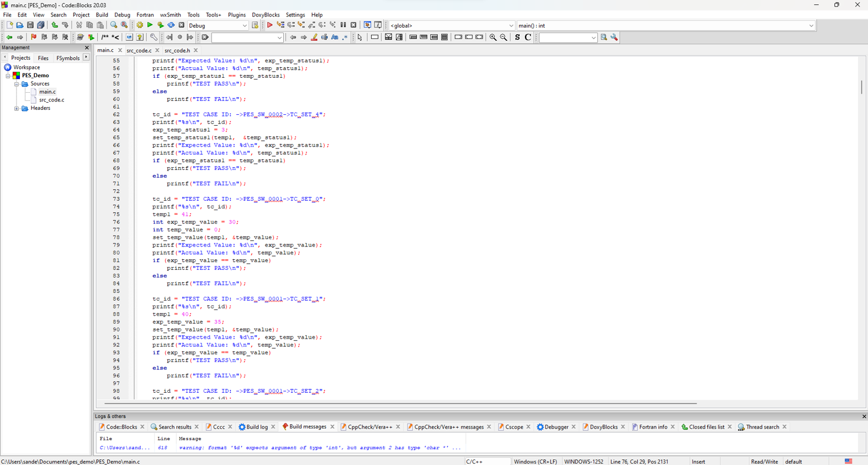This screenshot has height=465, width=868.
Task: Toggle regular expression search option
Action: tap(346, 38)
